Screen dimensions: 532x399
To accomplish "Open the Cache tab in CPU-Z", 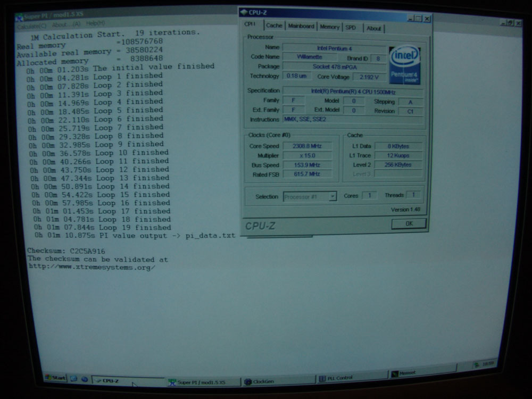I will coord(274,26).
